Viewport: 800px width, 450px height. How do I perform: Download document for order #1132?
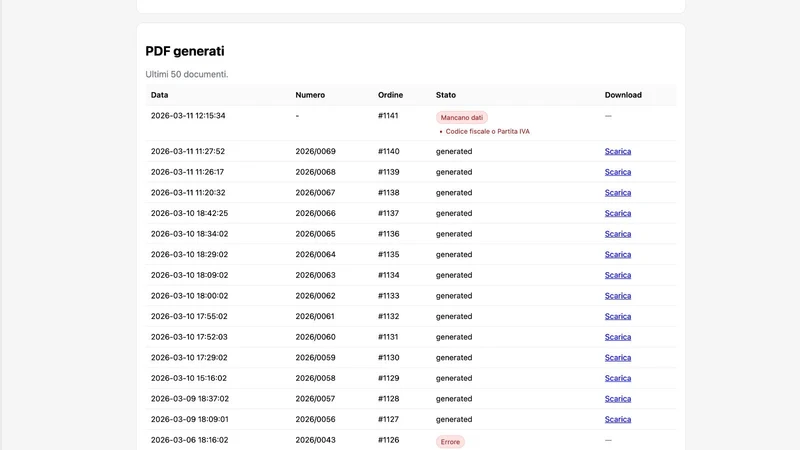tap(618, 316)
